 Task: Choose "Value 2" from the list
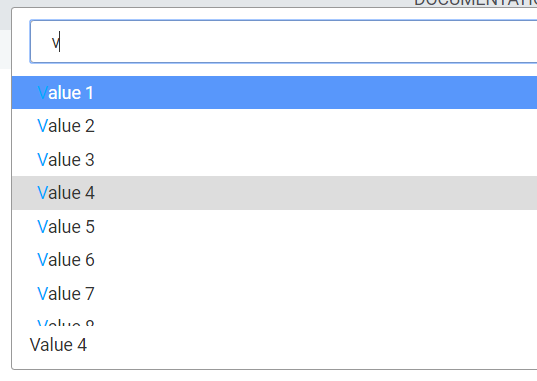click(274, 126)
